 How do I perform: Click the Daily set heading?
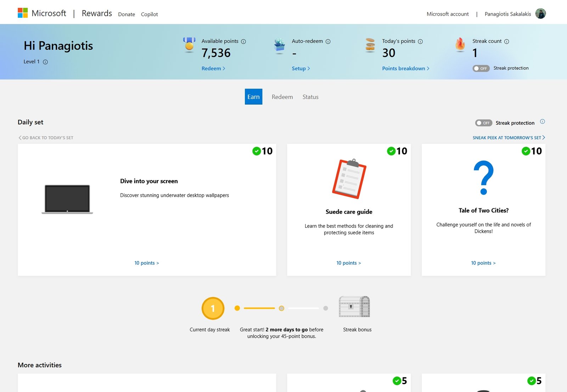(x=30, y=122)
